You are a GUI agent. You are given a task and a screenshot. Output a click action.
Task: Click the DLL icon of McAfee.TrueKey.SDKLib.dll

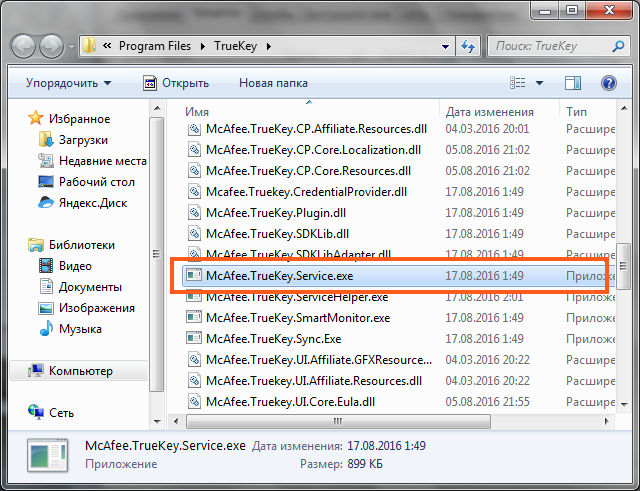click(194, 233)
